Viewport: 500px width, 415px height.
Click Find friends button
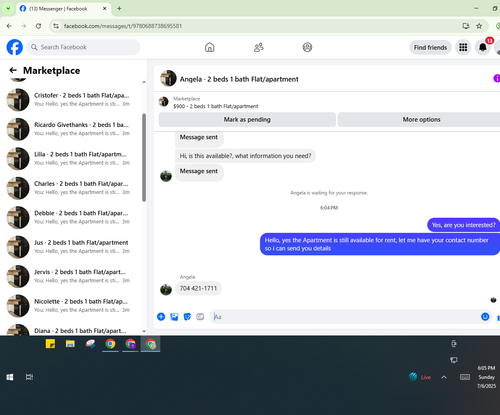pyautogui.click(x=430, y=47)
